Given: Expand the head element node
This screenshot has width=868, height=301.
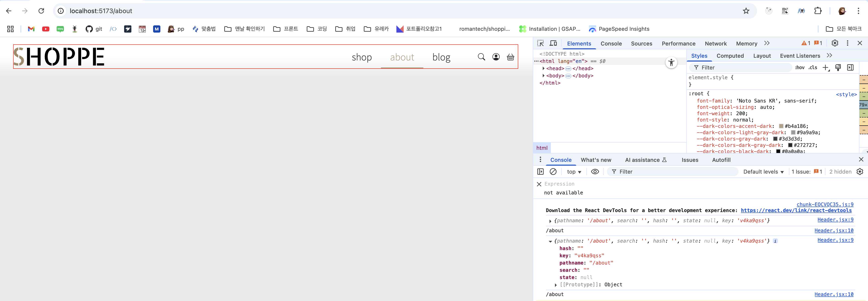Looking at the screenshot, I should 543,68.
